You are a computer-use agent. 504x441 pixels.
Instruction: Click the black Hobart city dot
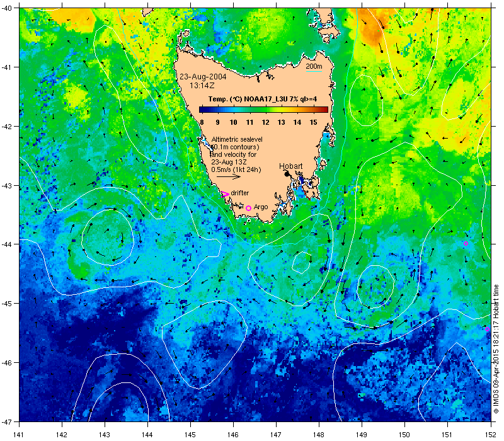[287, 174]
